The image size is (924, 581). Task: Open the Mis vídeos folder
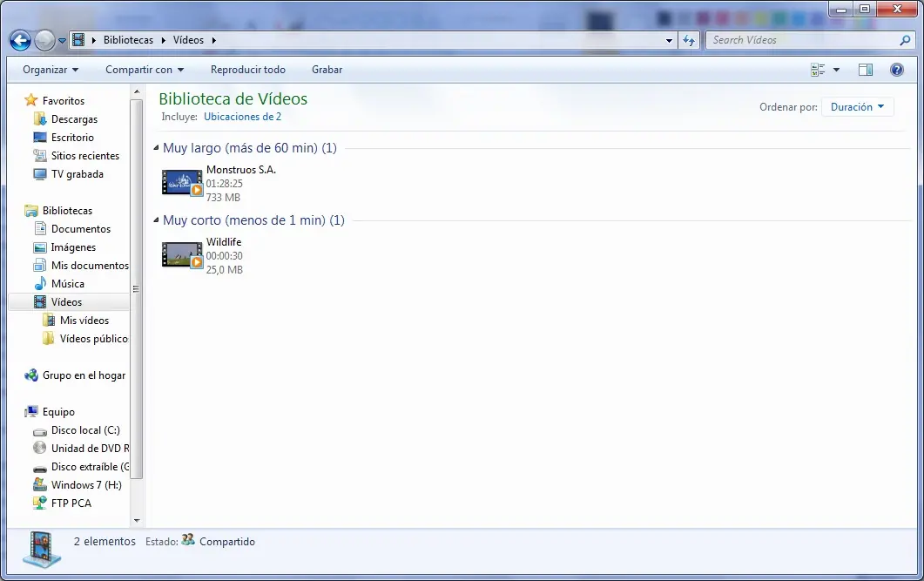click(84, 320)
